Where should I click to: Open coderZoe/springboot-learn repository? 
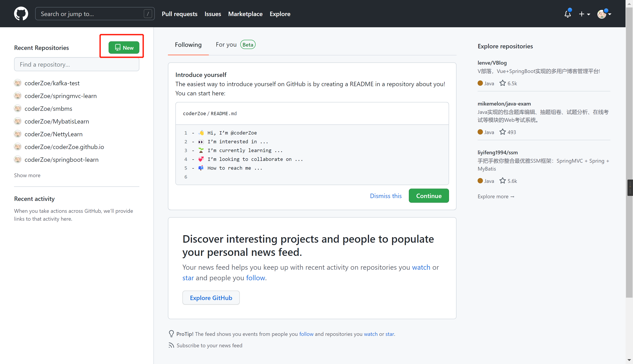pos(62,160)
